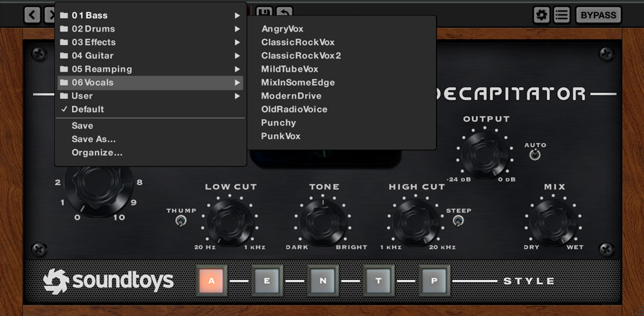Screen dimensions: 644x316
Task: Click the 02 Drums folder icon
Action: [x=64, y=29]
